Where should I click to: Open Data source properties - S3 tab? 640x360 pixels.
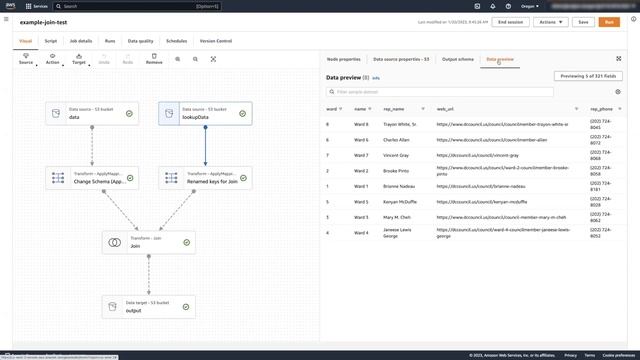click(401, 59)
